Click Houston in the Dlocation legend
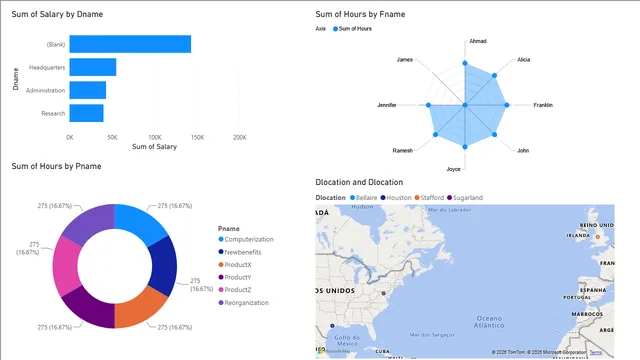 point(396,198)
